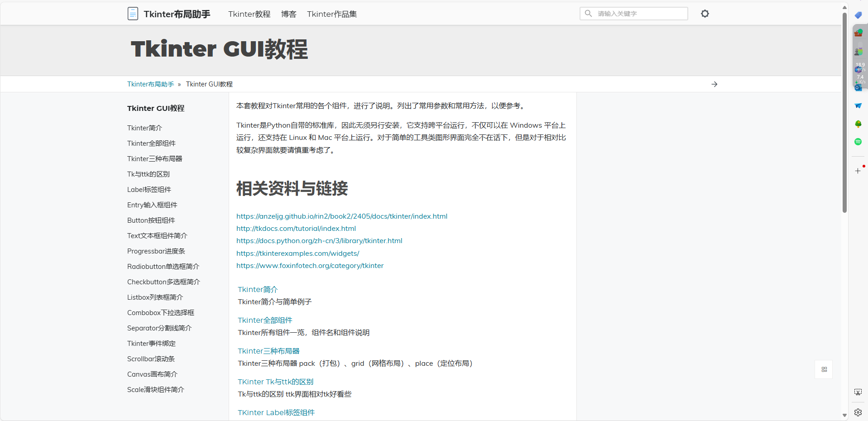Image resolution: width=868 pixels, height=421 pixels.
Task: Click the search magnifier icon
Action: [588, 14]
